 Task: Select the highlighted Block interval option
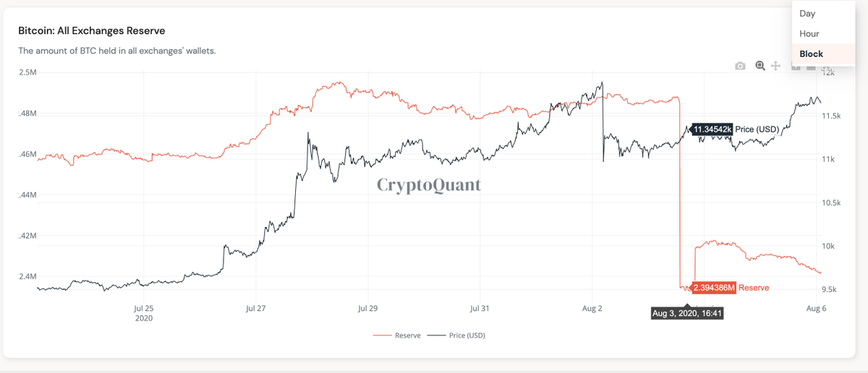(x=812, y=54)
